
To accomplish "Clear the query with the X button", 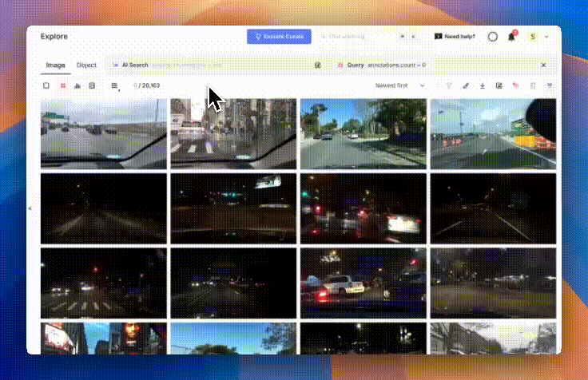I will (544, 65).
